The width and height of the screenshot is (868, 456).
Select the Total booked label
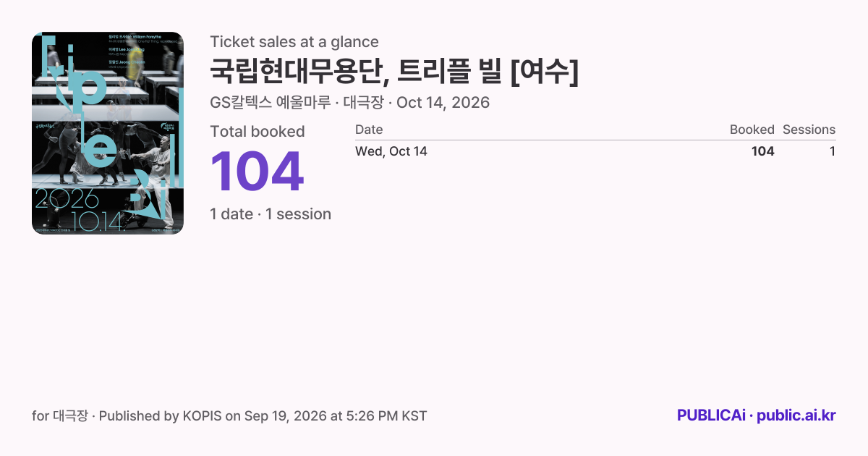click(x=258, y=132)
